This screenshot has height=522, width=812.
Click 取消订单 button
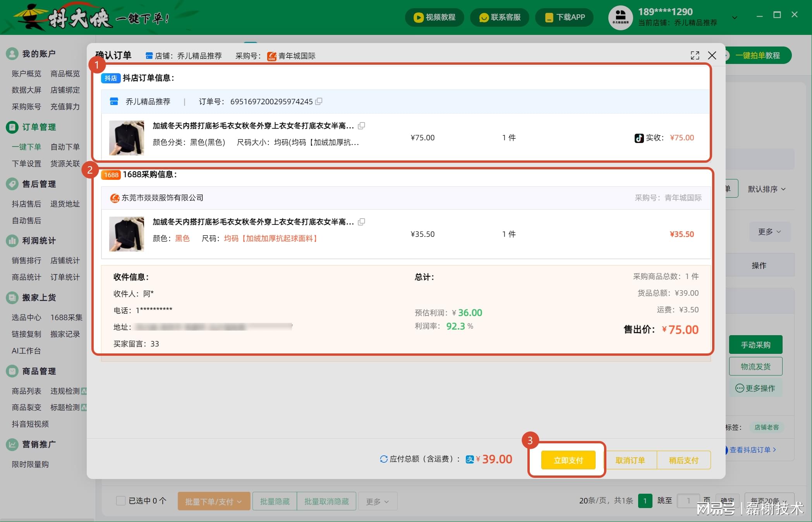point(630,460)
